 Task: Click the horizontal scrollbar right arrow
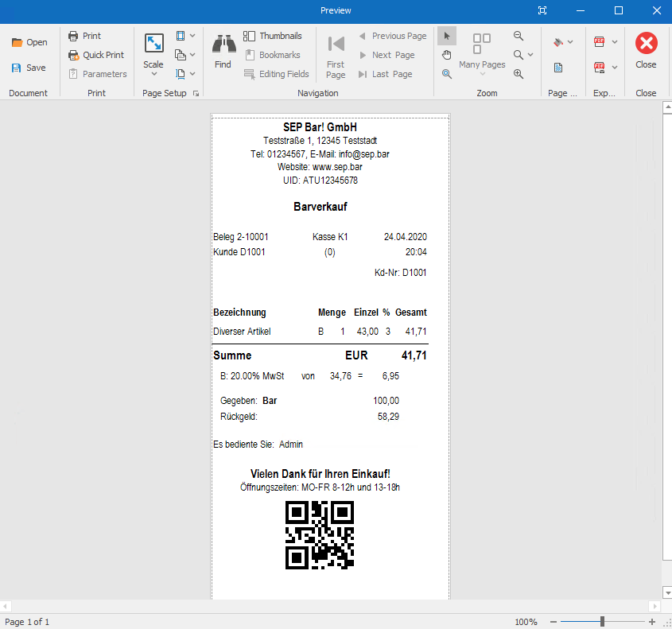pyautogui.click(x=654, y=606)
